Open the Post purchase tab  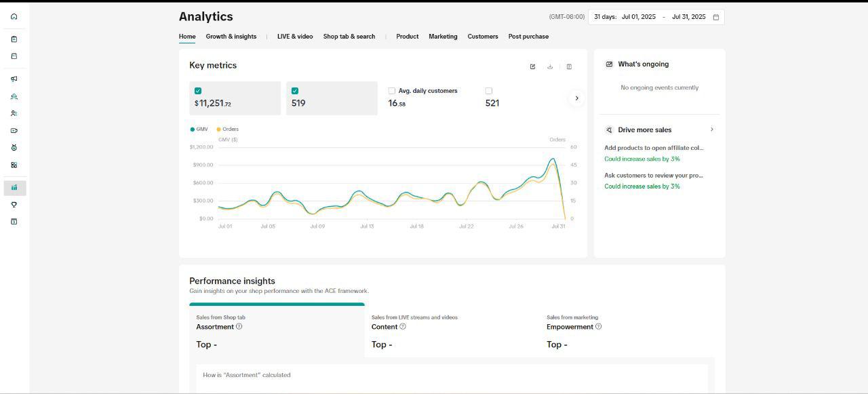coord(528,37)
